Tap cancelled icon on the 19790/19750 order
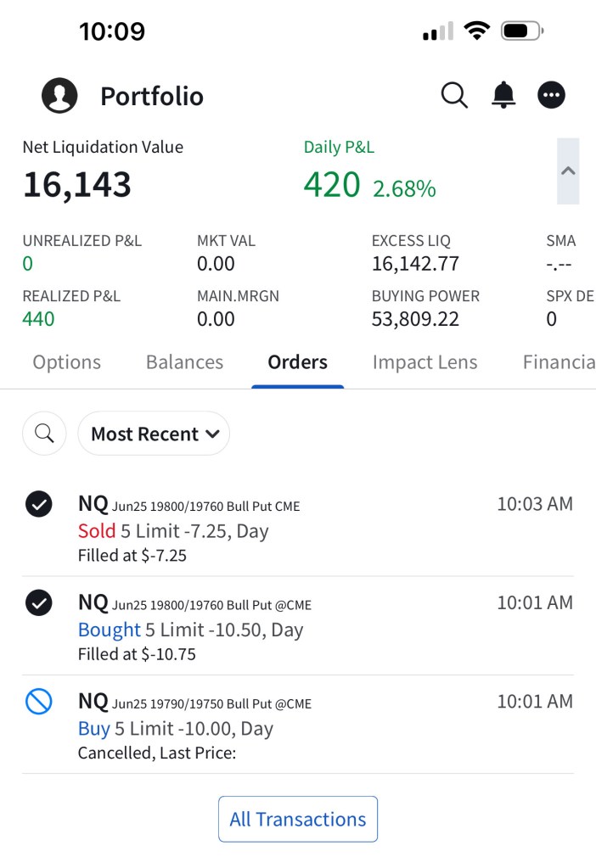596x868 pixels. [x=39, y=702]
